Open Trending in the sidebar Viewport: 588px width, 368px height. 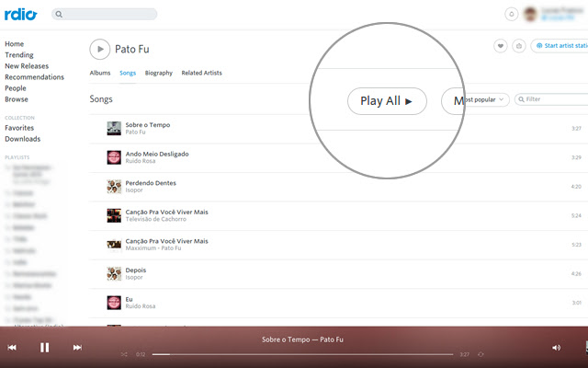(x=19, y=55)
